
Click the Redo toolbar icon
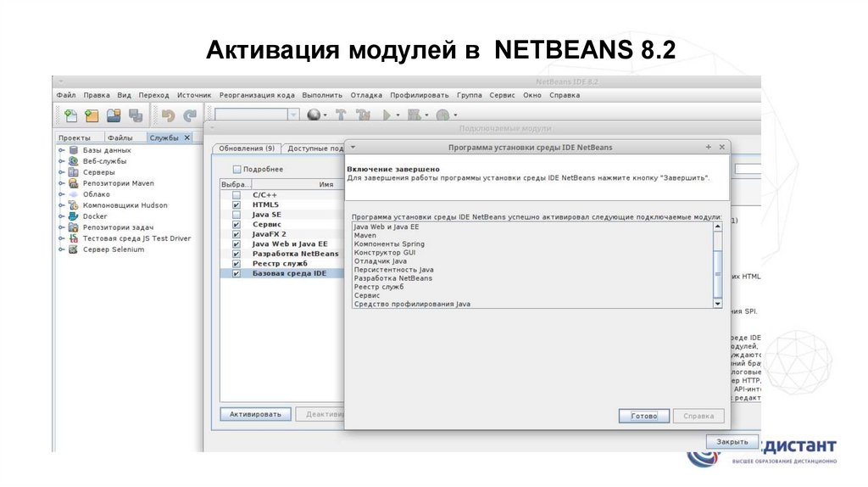[190, 115]
